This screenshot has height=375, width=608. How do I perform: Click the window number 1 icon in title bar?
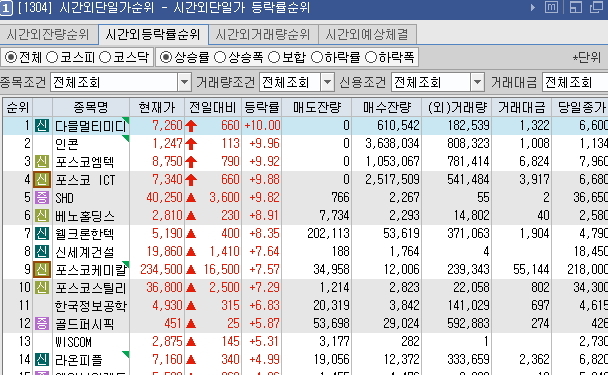click(x=6, y=8)
